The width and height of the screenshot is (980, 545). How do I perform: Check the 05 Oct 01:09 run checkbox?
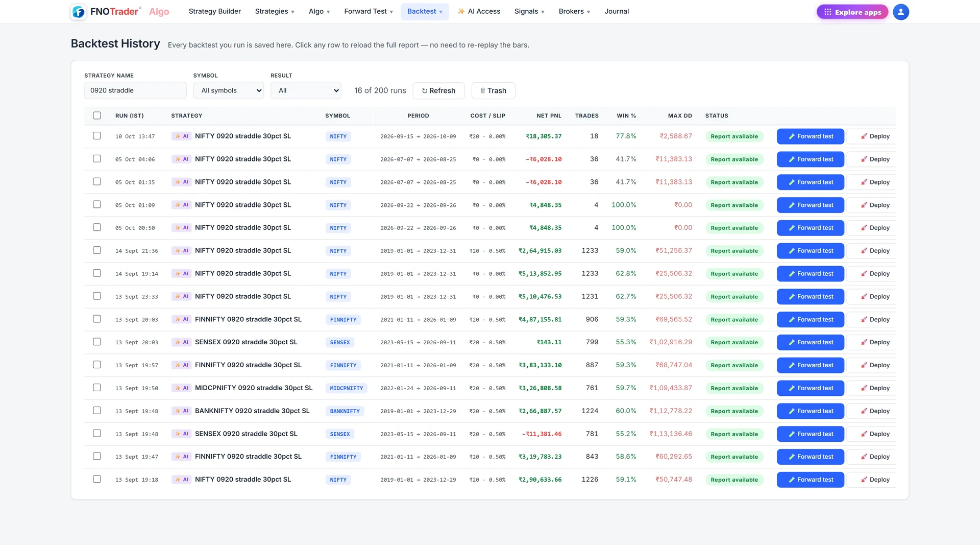tap(97, 204)
